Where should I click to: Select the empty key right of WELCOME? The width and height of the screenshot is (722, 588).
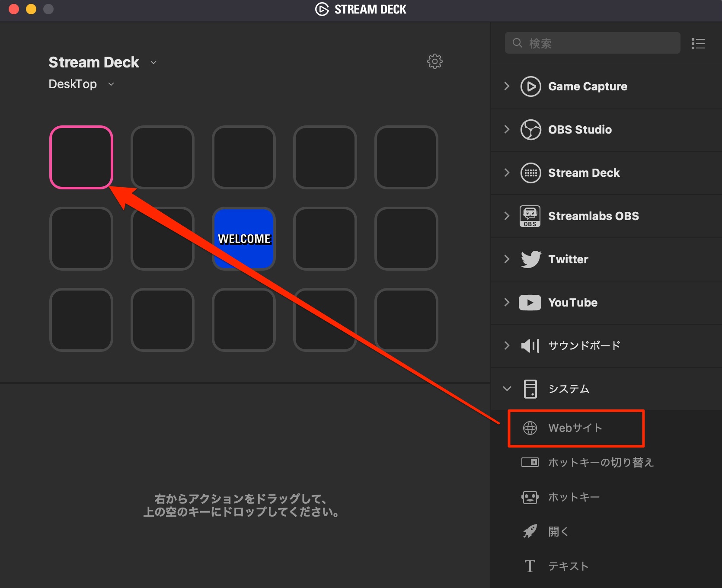coord(325,239)
